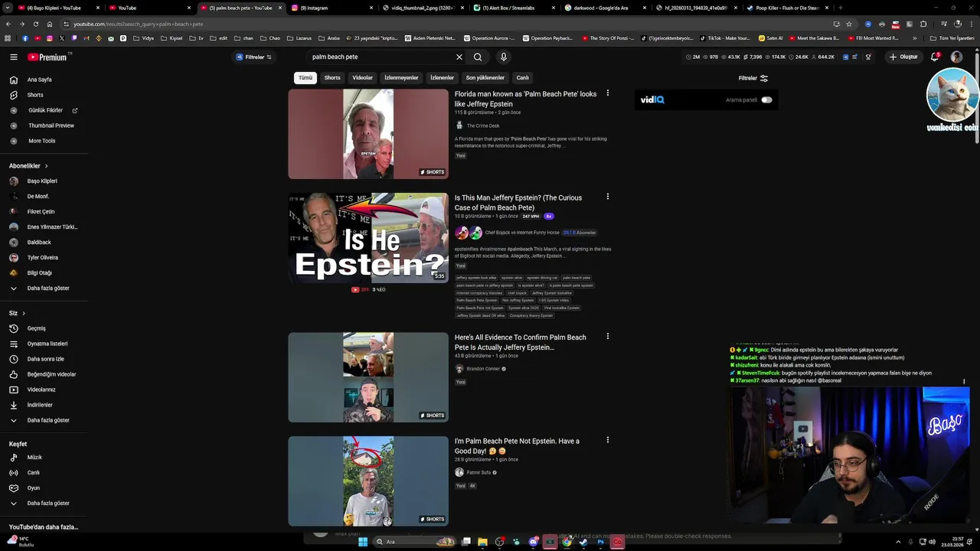Open 'Florida man known as Palm Beach Pete' title
Image resolution: width=980 pixels, height=551 pixels.
click(x=525, y=99)
